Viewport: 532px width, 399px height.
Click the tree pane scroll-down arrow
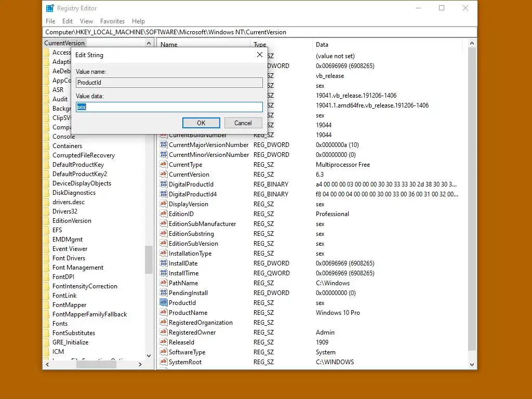[149, 355]
